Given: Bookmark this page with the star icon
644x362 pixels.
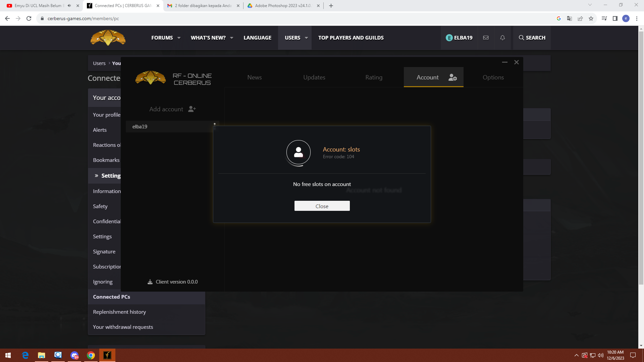Looking at the screenshot, I should (591, 18).
